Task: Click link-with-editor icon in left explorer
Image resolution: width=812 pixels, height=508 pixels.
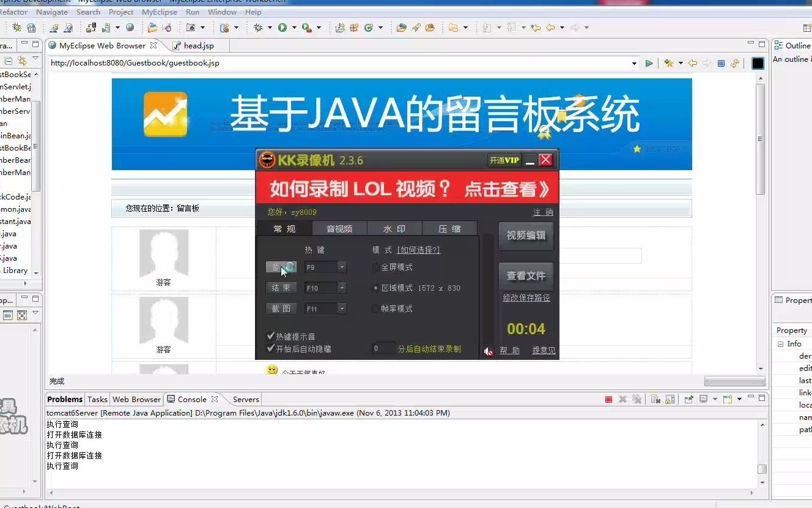Action: 22,61
